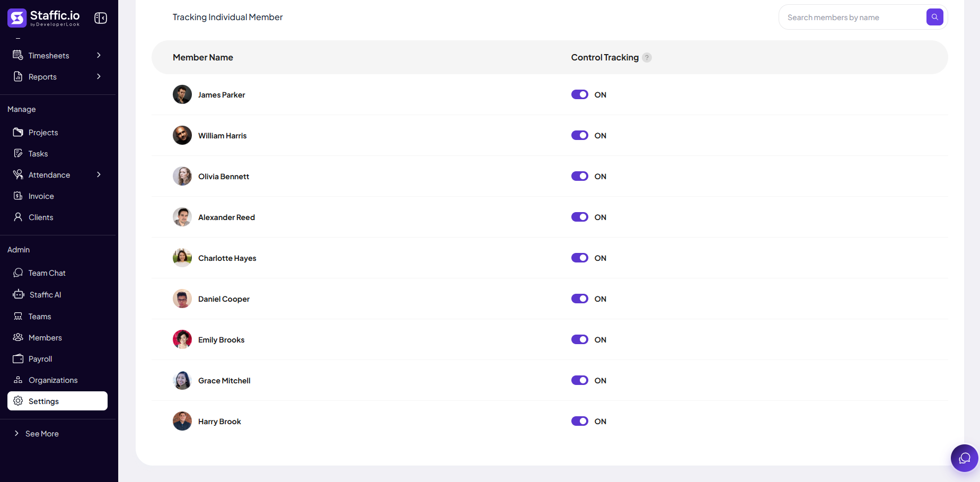Screen dimensions: 980x482
Task: Click James Parker's avatar
Action: pos(182,94)
